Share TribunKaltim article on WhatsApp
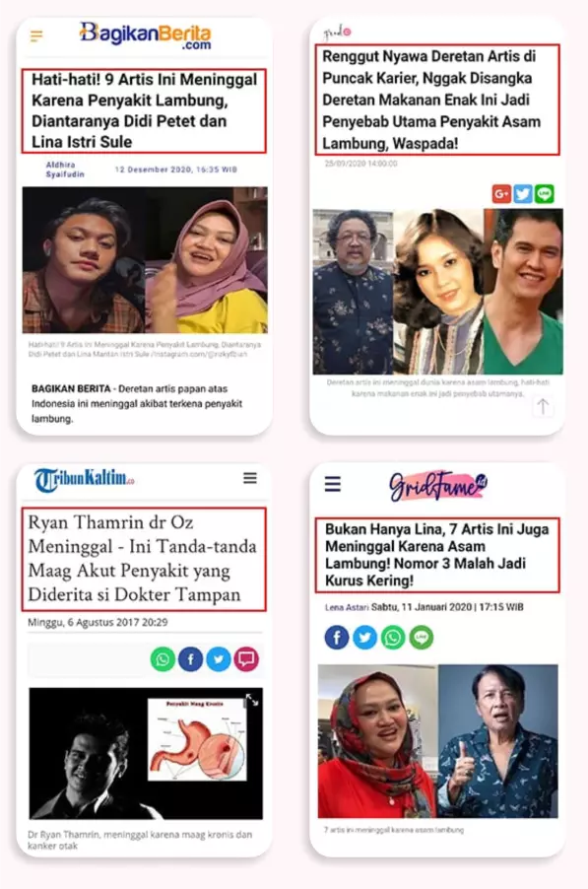588x889 pixels. click(163, 659)
